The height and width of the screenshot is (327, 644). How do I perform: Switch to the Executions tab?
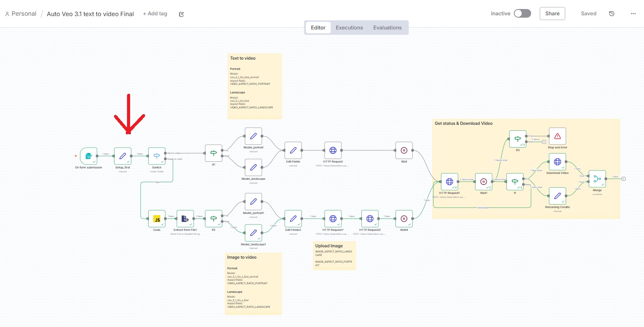pos(349,28)
